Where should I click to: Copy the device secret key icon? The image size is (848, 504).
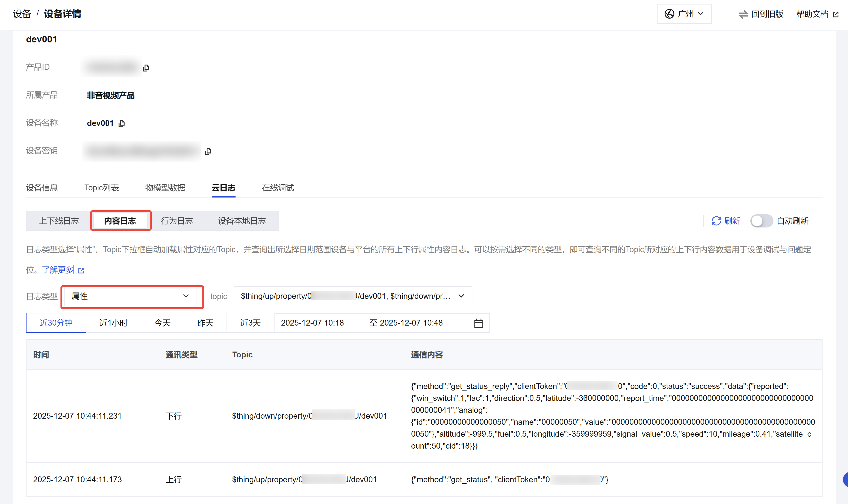coord(208,151)
